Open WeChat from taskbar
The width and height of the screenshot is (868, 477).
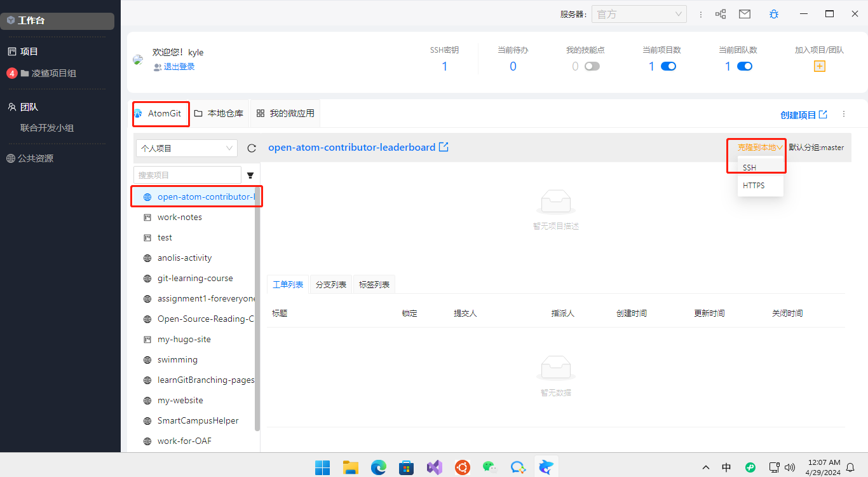coord(490,467)
